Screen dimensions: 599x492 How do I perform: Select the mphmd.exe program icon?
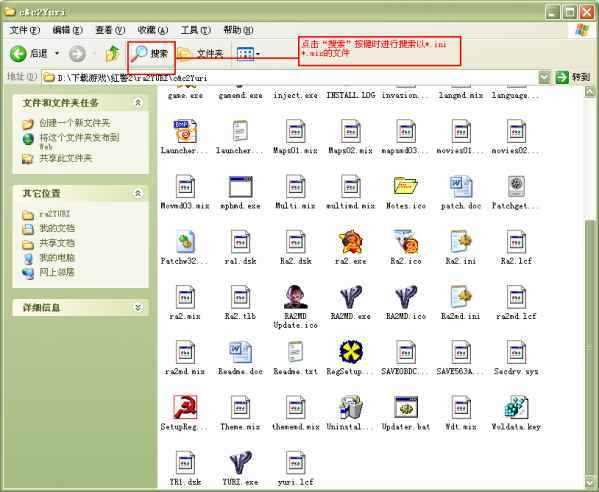click(x=240, y=186)
